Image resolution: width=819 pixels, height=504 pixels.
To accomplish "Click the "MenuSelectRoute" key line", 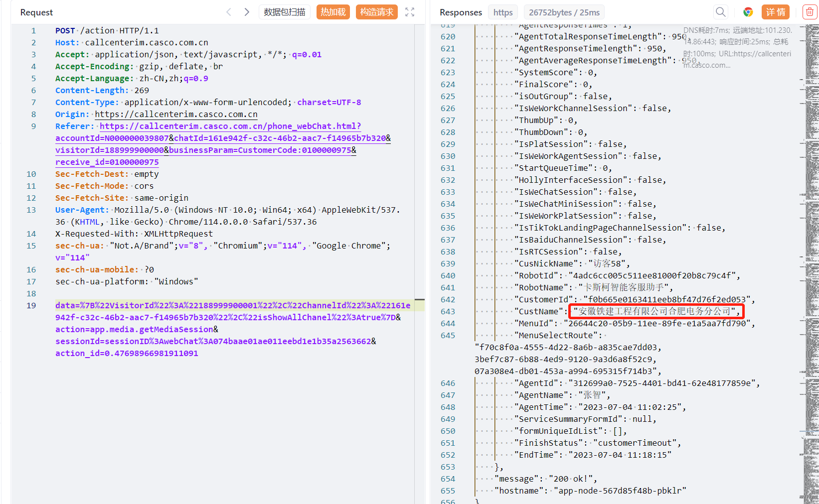I will click(558, 335).
